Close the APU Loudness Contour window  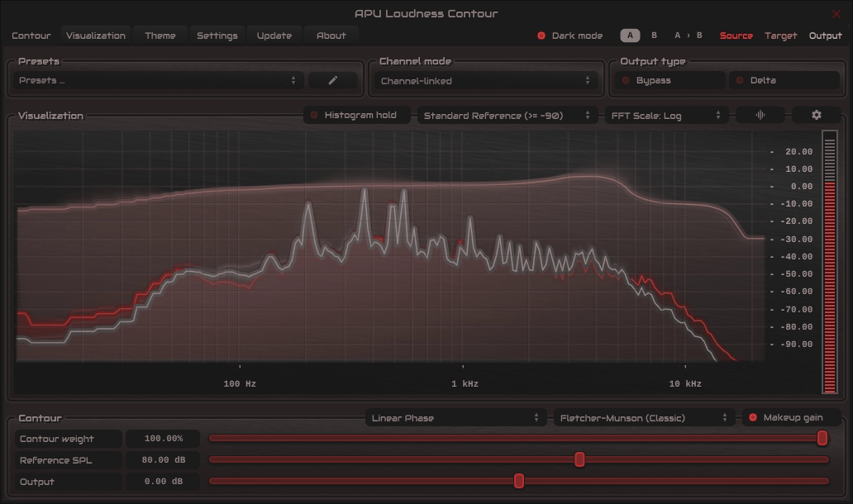point(836,13)
